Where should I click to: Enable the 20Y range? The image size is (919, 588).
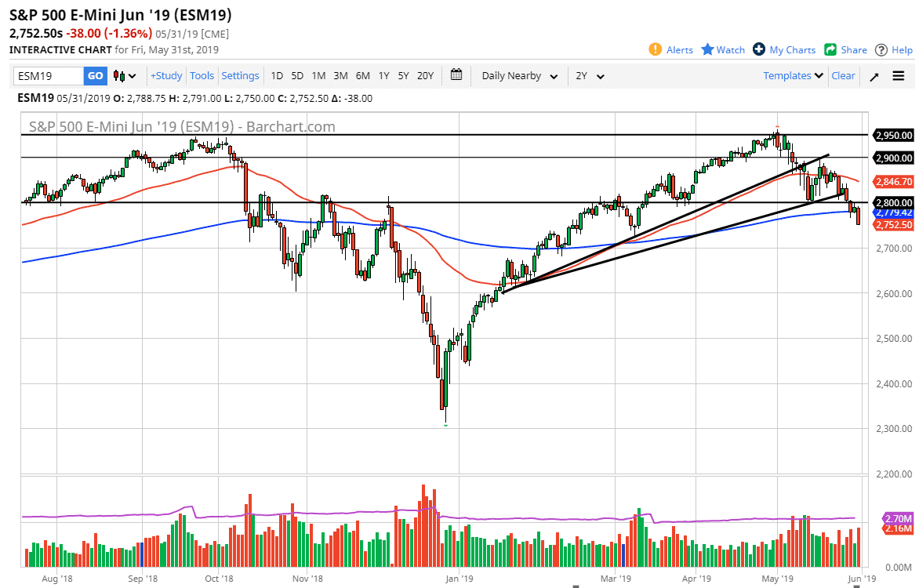pyautogui.click(x=424, y=75)
